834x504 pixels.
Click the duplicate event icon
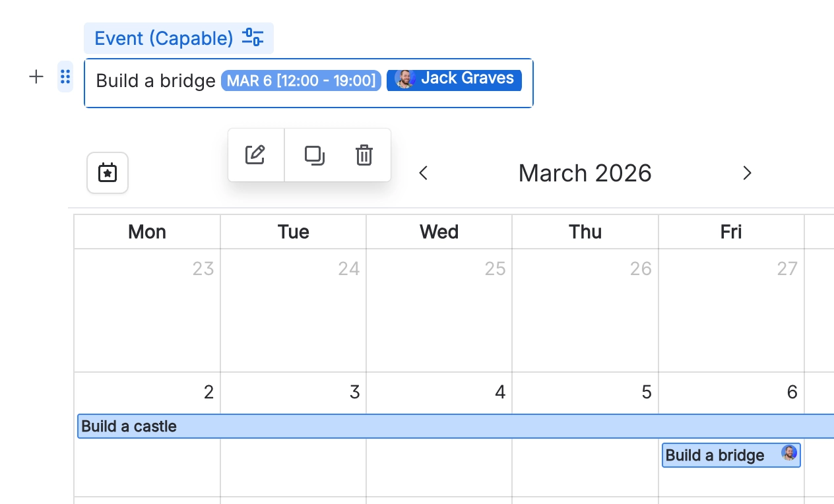coord(314,155)
